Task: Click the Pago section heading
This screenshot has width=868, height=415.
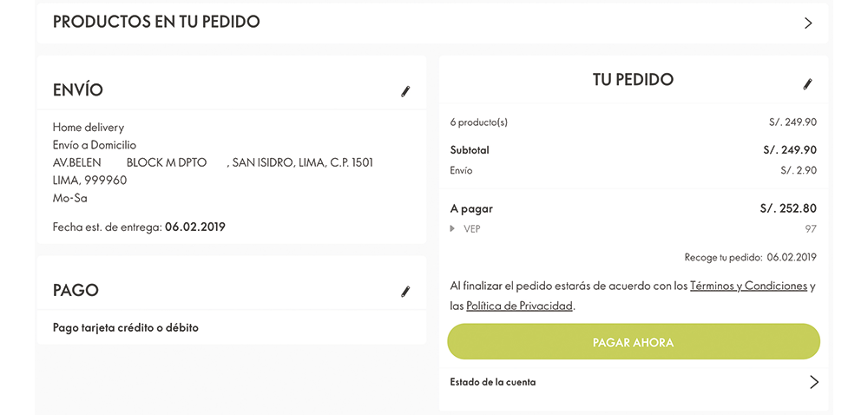Action: coord(76,291)
